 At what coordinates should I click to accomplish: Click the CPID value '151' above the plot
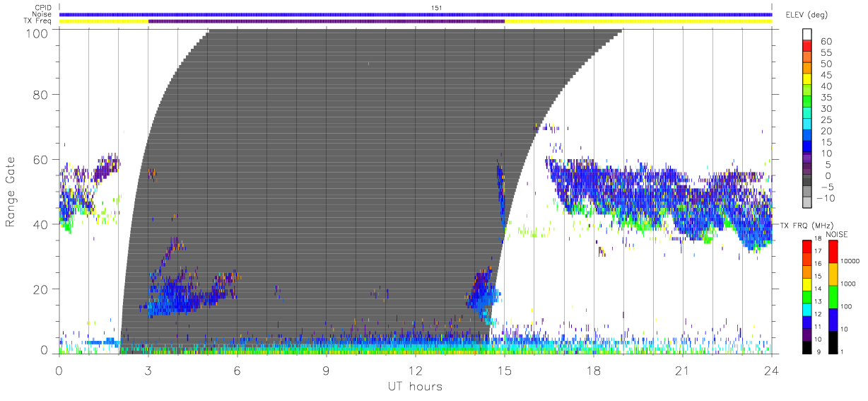pyautogui.click(x=436, y=8)
